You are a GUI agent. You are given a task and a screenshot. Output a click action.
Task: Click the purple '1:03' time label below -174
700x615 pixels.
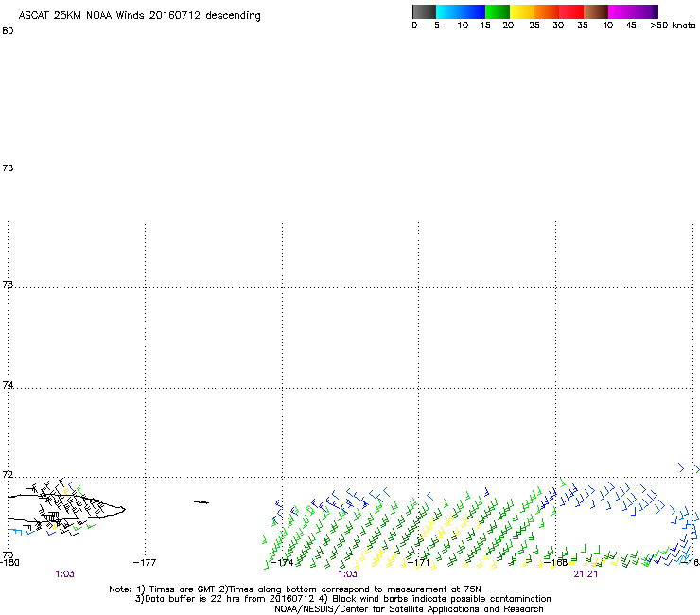coord(347,574)
